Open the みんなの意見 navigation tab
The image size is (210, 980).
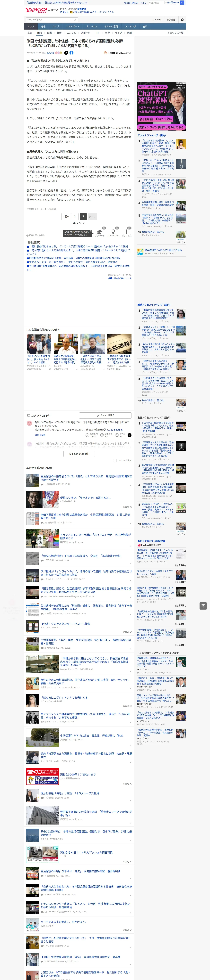pyautogui.click(x=111, y=27)
